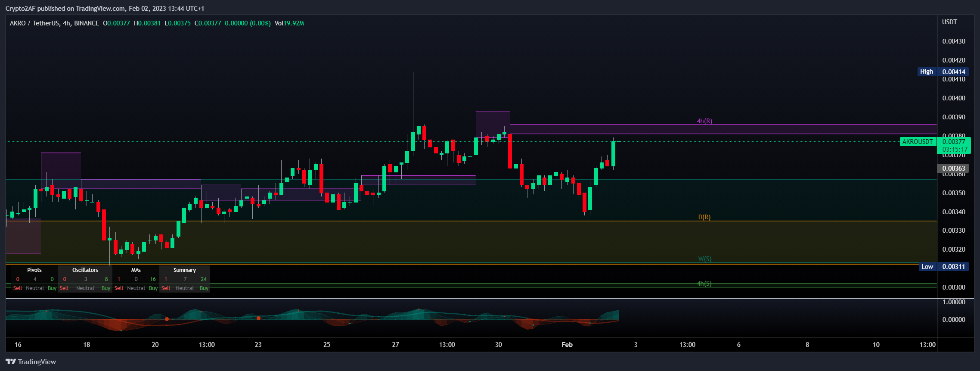
Task: Click the TradingView logo at the bottom
Action: pyautogui.click(x=31, y=362)
